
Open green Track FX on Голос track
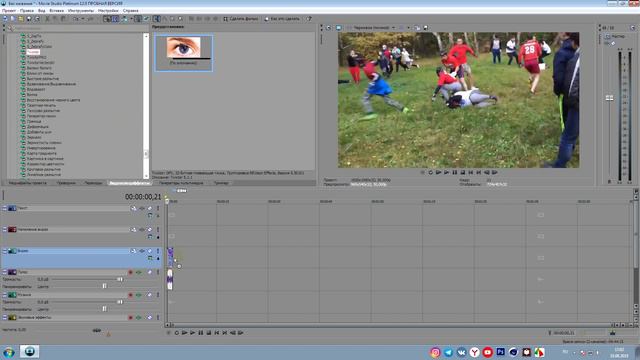pyautogui.click(x=138, y=272)
